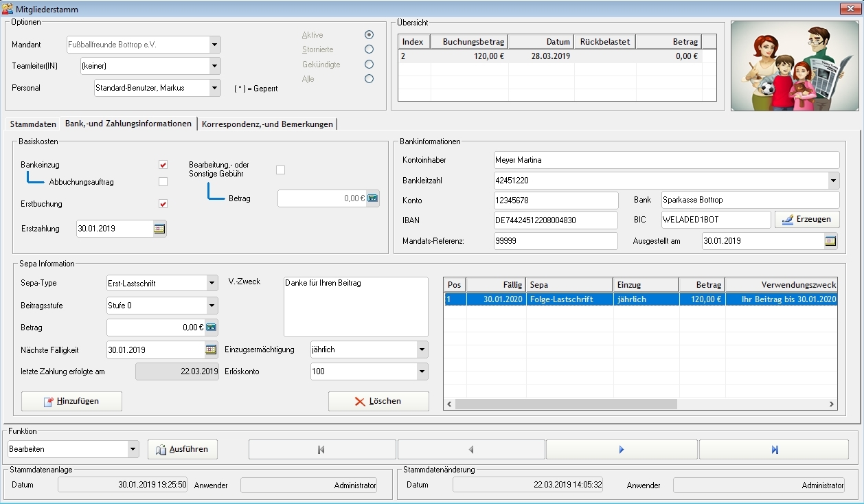Expand the Funktion Bearbeiten dropdown
Screen dimensions: 864x504
pyautogui.click(x=133, y=450)
